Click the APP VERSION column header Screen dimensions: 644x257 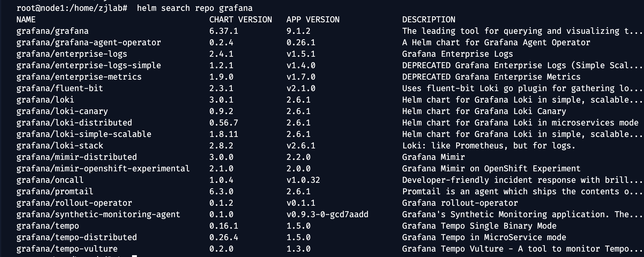click(x=313, y=20)
